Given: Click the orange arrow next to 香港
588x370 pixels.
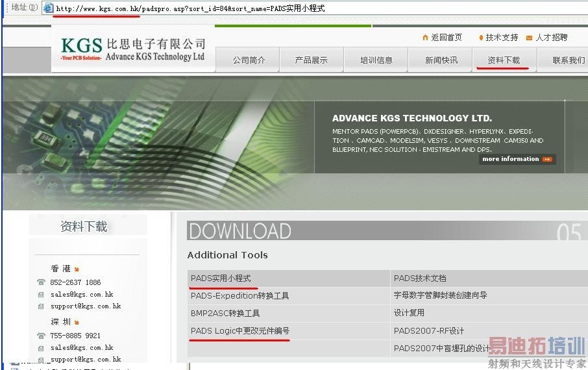Looking at the screenshot, I should click(77, 269).
